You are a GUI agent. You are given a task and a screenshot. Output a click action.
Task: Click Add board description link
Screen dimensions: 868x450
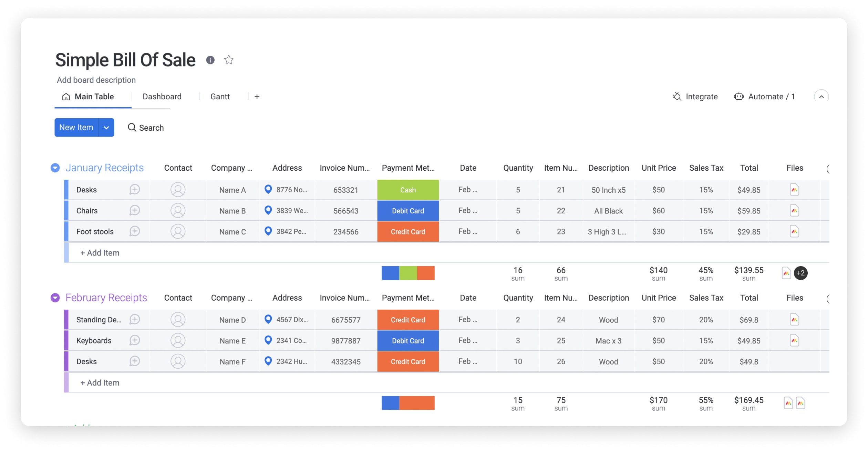coord(96,80)
